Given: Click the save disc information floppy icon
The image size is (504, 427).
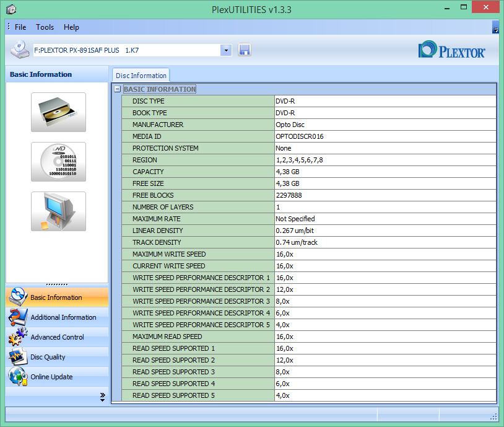Looking at the screenshot, I should pos(245,50).
